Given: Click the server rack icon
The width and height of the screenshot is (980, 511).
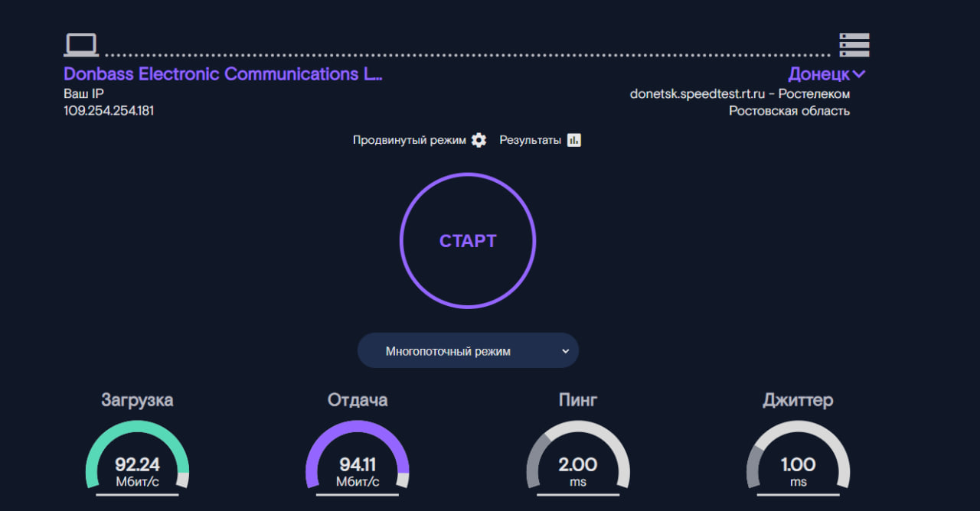Looking at the screenshot, I should click(x=854, y=44).
